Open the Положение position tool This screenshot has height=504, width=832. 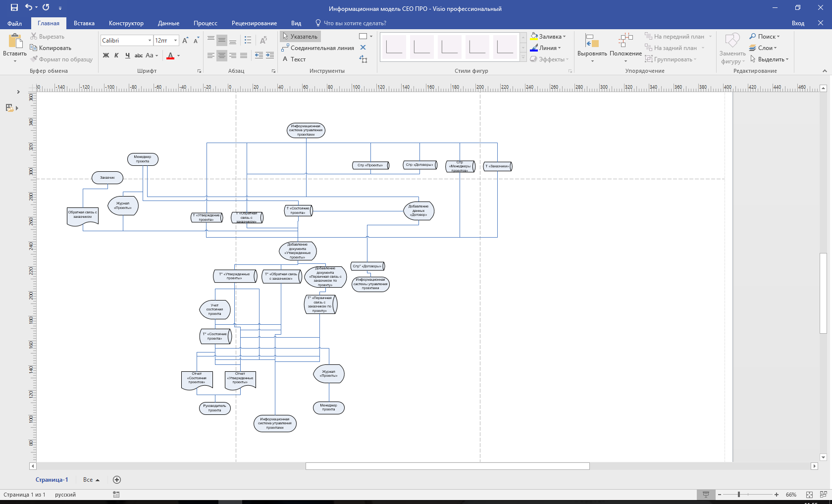(x=625, y=48)
